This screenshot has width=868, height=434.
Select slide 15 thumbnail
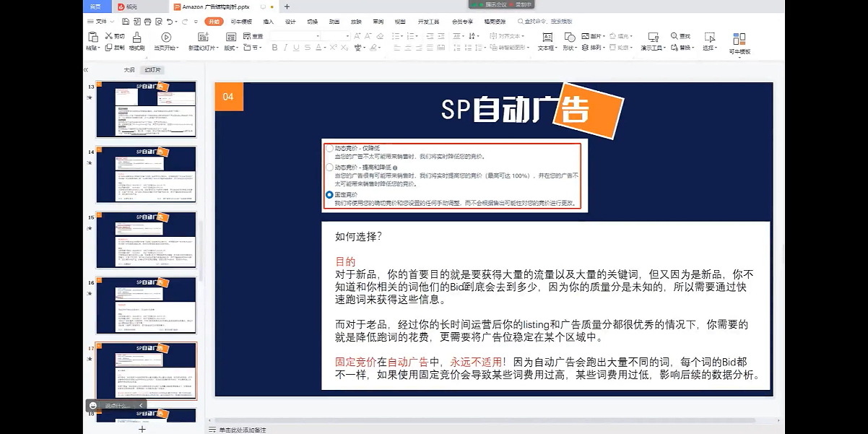(x=147, y=239)
